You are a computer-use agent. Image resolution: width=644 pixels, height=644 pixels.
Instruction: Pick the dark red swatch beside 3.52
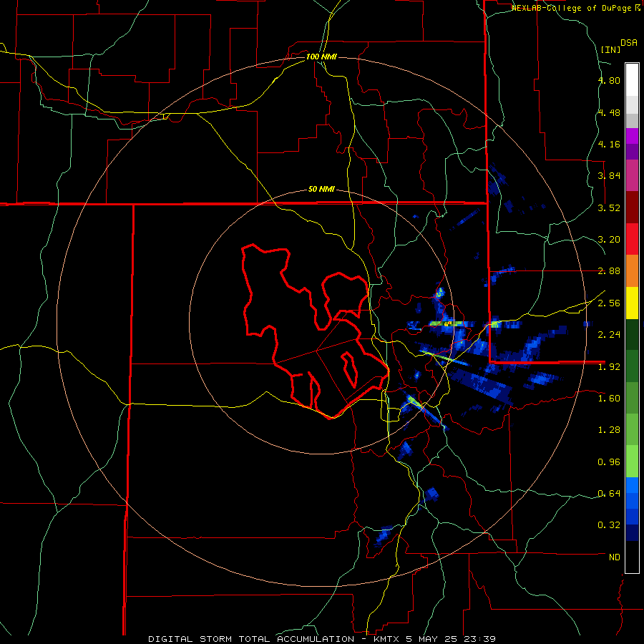click(x=632, y=208)
